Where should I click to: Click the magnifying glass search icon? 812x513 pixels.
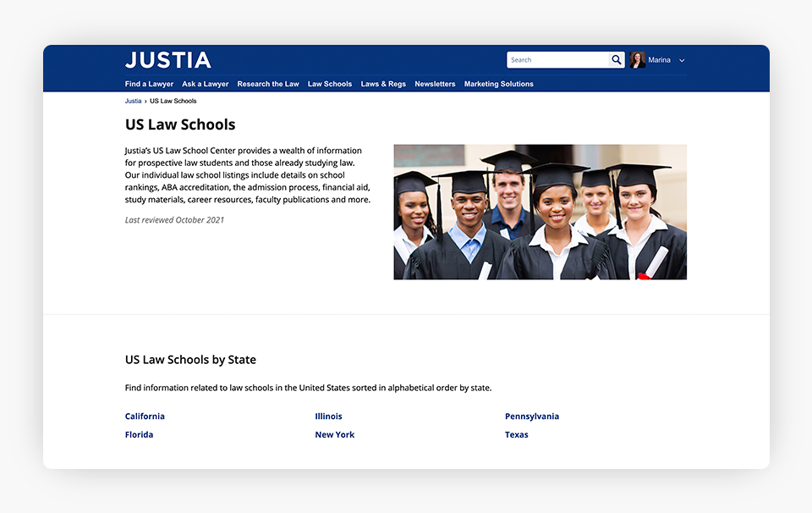click(617, 60)
